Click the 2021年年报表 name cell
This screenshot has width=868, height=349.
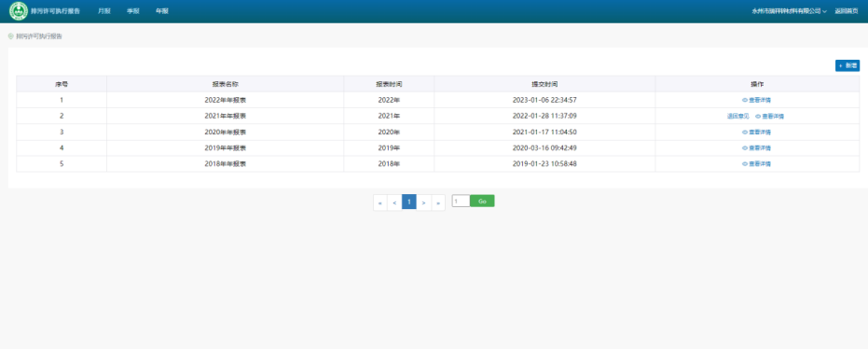(226, 117)
